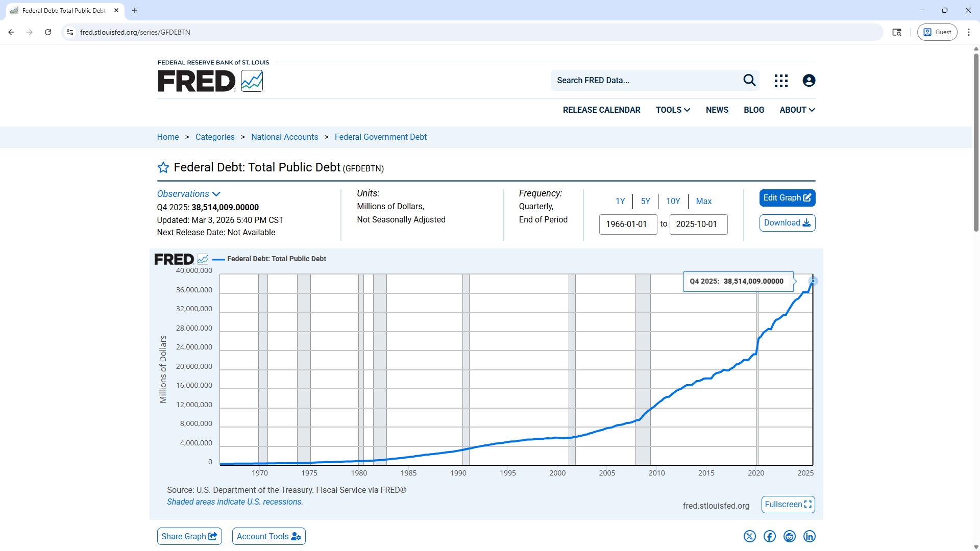980x551 pixels.
Task: Click the search magnifier icon
Action: 749,80
